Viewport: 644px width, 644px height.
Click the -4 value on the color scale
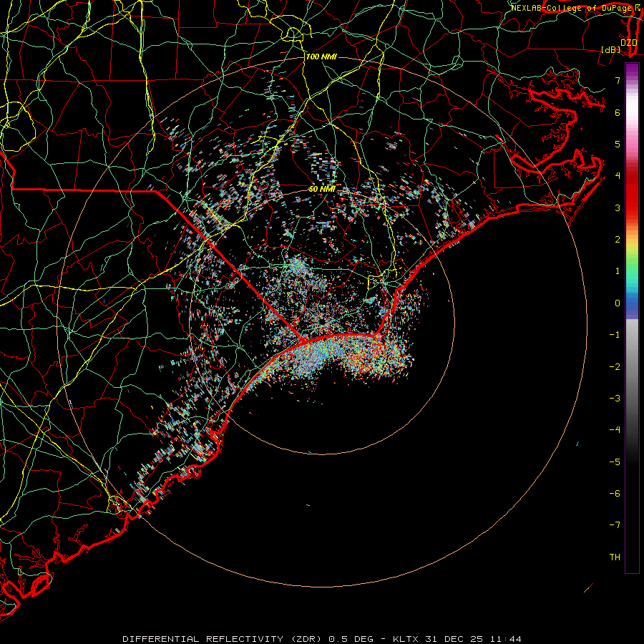(x=615, y=430)
